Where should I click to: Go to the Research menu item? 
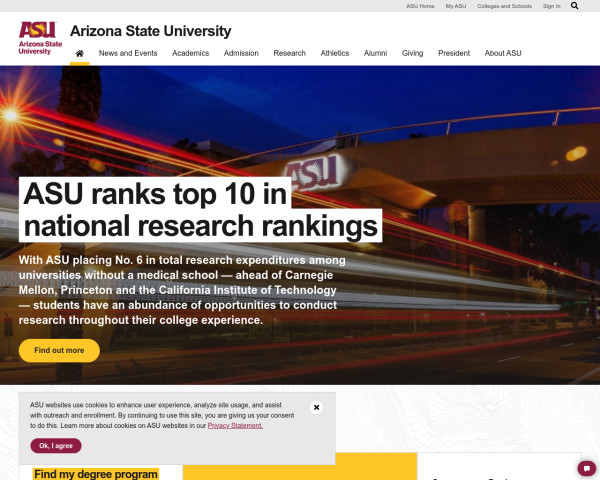click(x=289, y=53)
